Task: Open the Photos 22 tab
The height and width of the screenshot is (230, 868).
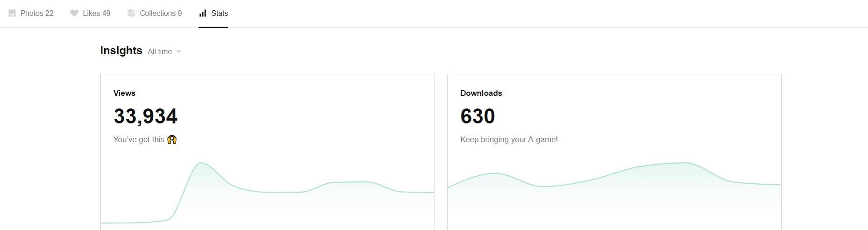Action: pos(36,13)
